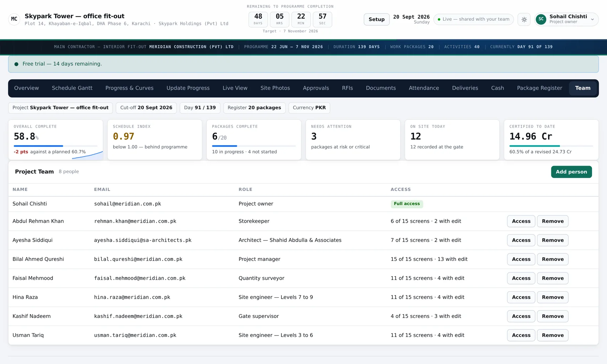The image size is (607, 364).
Task: Open Access for Faisal Mehmood
Action: (x=521, y=278)
